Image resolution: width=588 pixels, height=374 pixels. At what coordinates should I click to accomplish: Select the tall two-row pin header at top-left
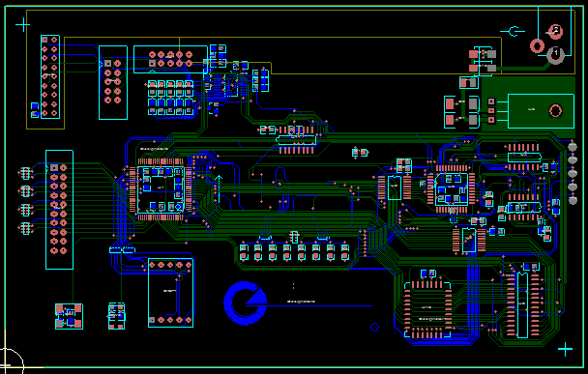pos(50,76)
